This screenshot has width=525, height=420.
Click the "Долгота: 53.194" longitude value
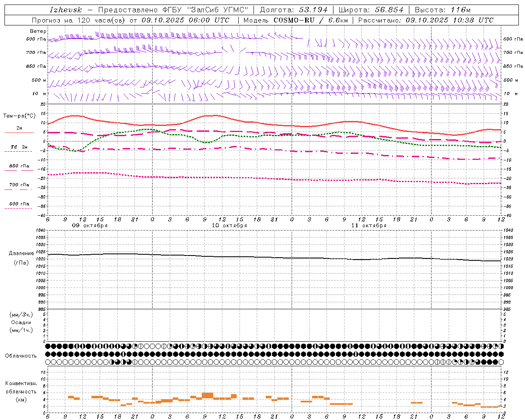coord(294,10)
